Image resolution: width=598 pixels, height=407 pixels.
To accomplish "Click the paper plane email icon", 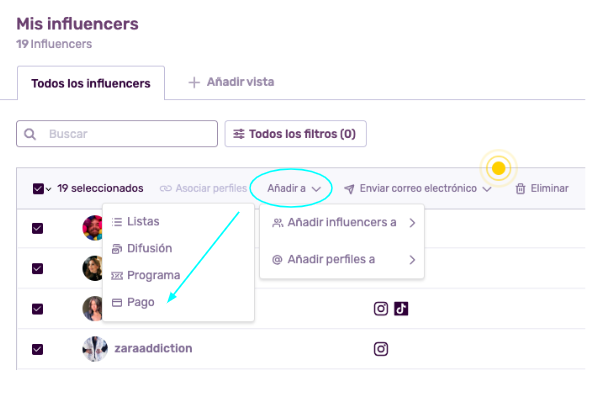I will coord(349,189).
